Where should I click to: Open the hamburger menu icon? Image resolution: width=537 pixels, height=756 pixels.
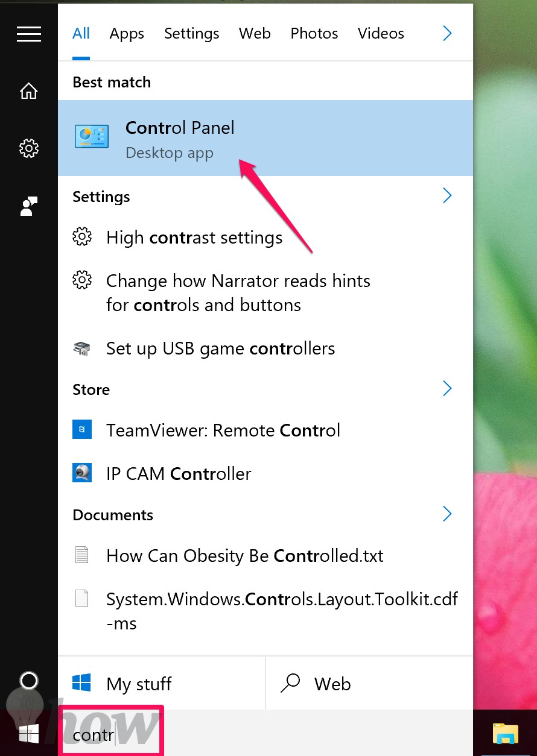29,34
